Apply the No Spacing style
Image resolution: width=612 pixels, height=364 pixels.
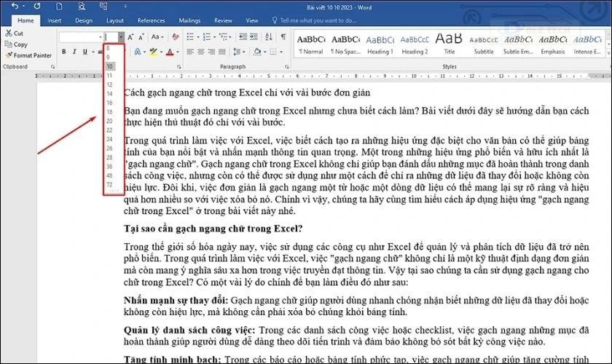(x=345, y=44)
